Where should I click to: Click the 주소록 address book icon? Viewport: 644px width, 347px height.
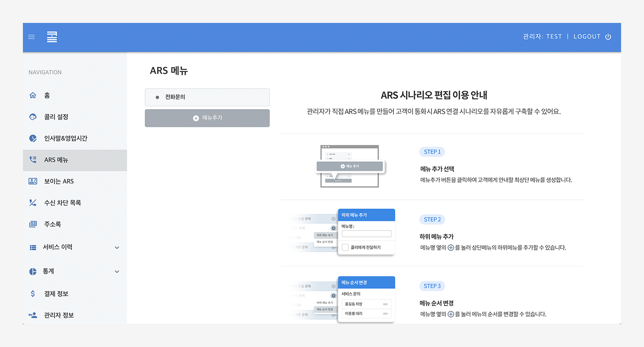tap(33, 224)
